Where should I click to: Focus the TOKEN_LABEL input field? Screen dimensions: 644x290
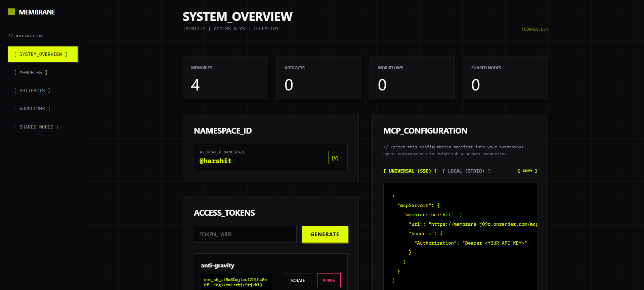[245, 234]
